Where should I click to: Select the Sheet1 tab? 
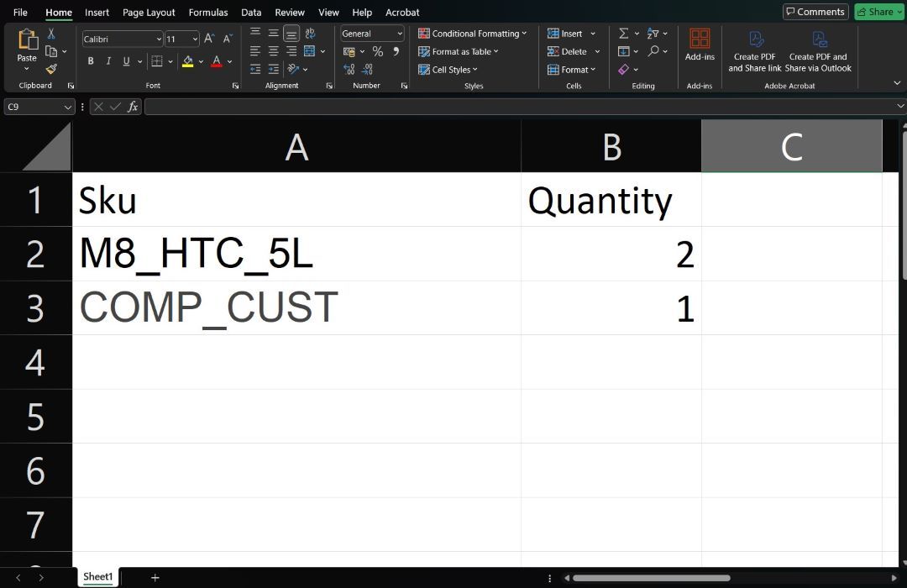97,576
